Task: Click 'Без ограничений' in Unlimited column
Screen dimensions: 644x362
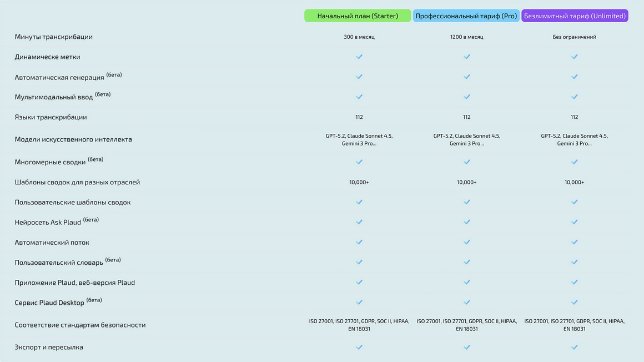Action: [x=574, y=37]
